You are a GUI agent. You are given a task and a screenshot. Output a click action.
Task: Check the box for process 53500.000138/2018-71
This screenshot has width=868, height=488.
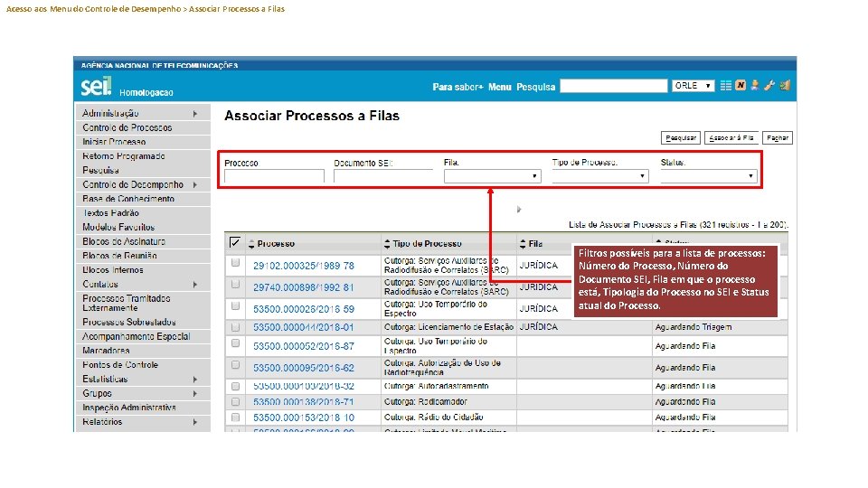pos(235,401)
